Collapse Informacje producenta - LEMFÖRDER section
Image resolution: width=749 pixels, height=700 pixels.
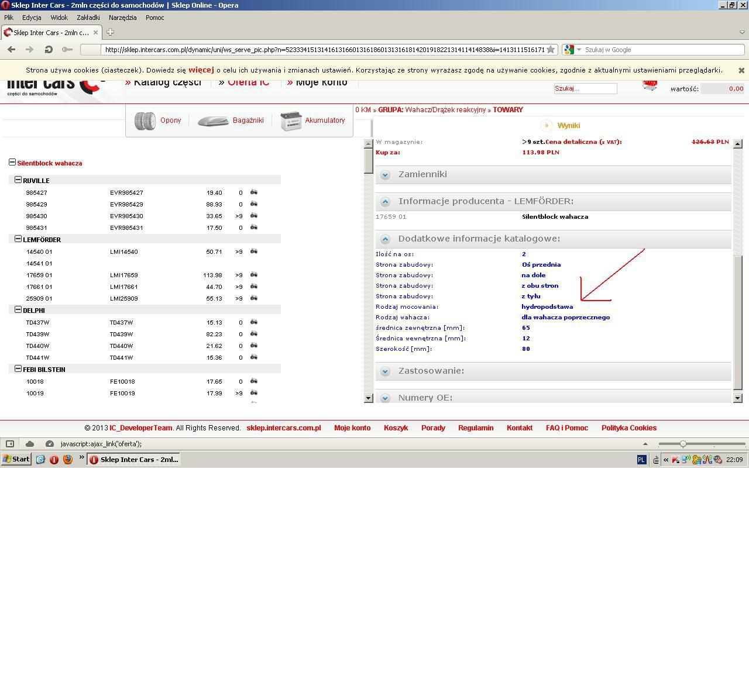(385, 202)
